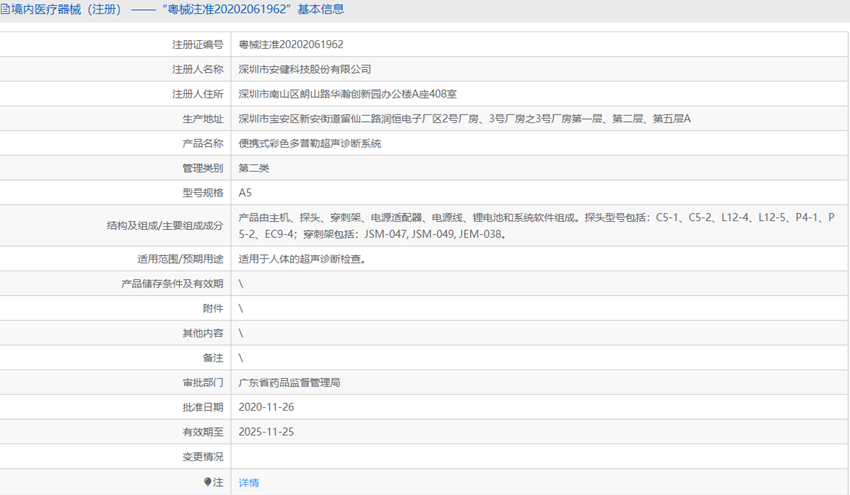
Task: Select the model value A5
Action: (245, 192)
